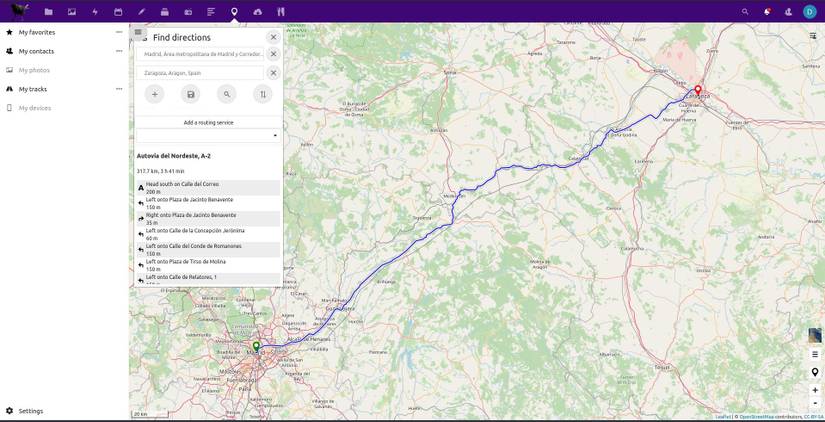Click the Maps pin icon in top bar

tap(234, 12)
